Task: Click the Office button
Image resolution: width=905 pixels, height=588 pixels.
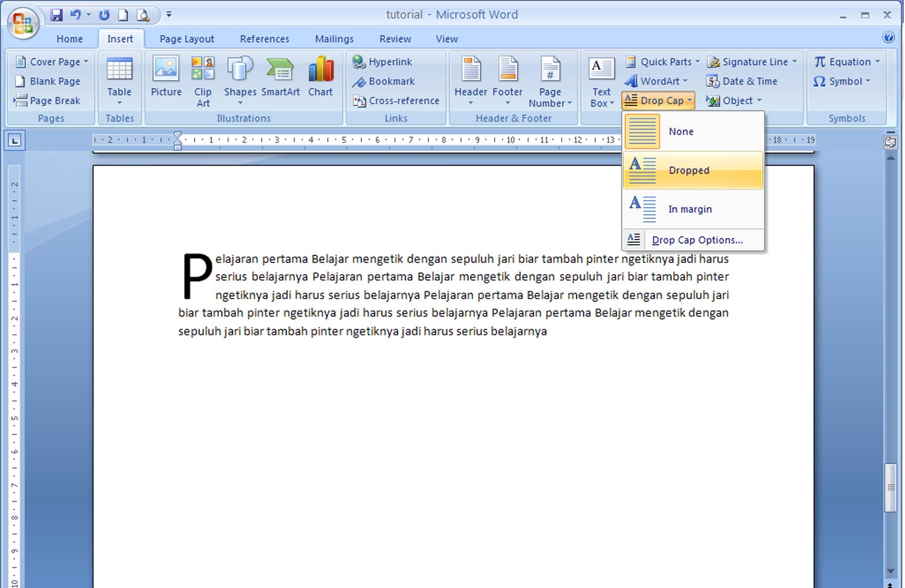Action: click(x=22, y=22)
